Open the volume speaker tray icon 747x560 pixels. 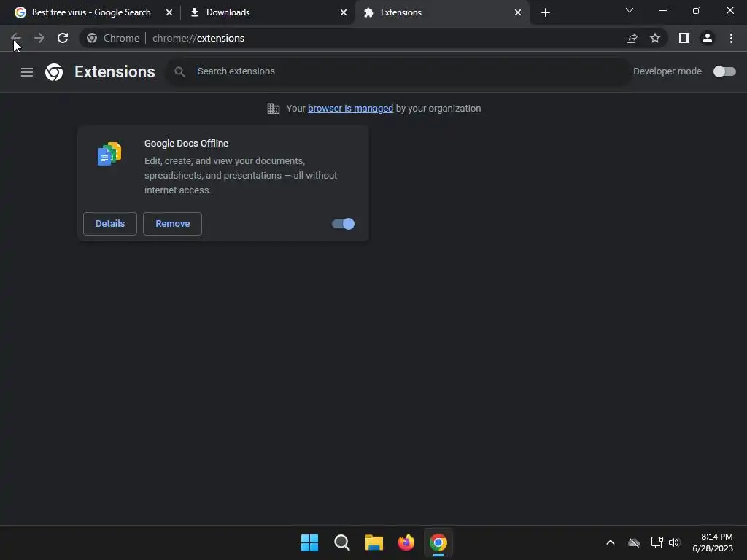click(674, 542)
